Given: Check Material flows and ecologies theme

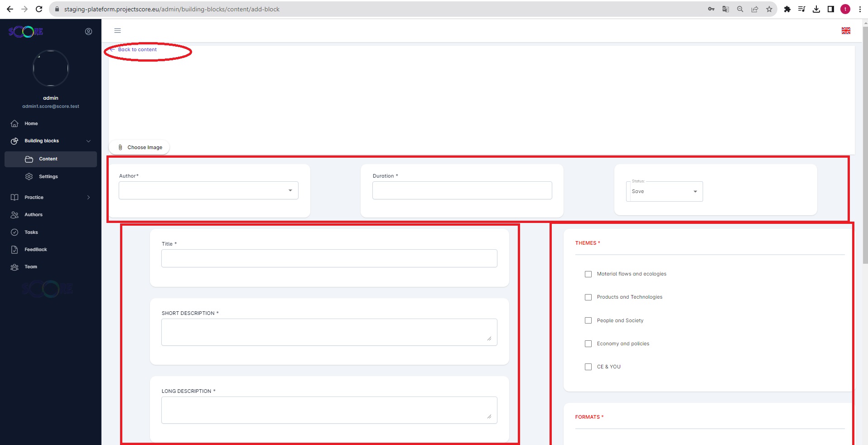Looking at the screenshot, I should [588, 274].
